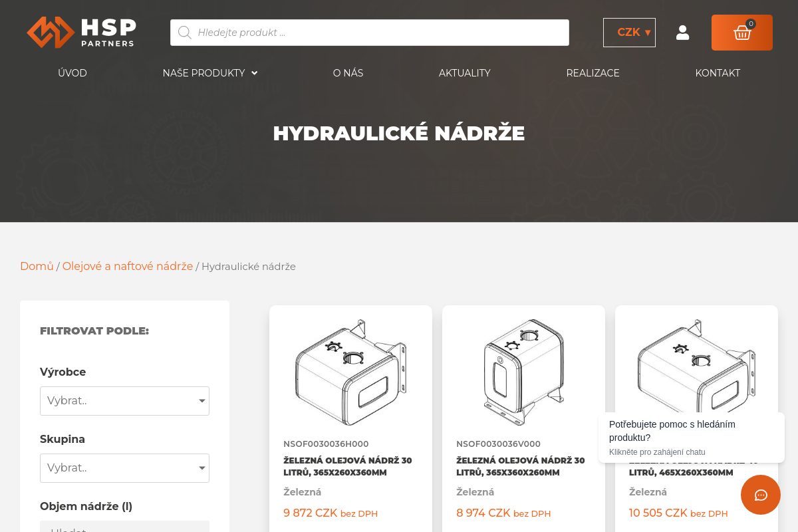Open product image NSOF0030036H000
This screenshot has height=532, width=798.
click(350, 372)
